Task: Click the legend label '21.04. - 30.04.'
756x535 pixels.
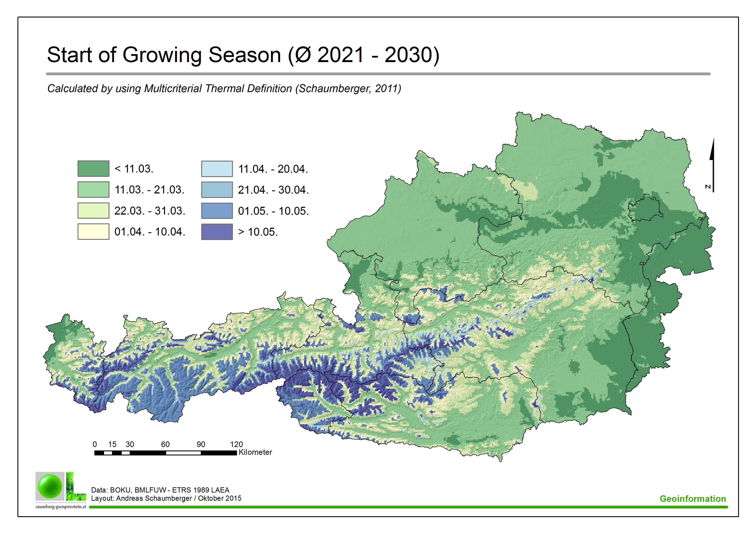Action: click(x=273, y=190)
